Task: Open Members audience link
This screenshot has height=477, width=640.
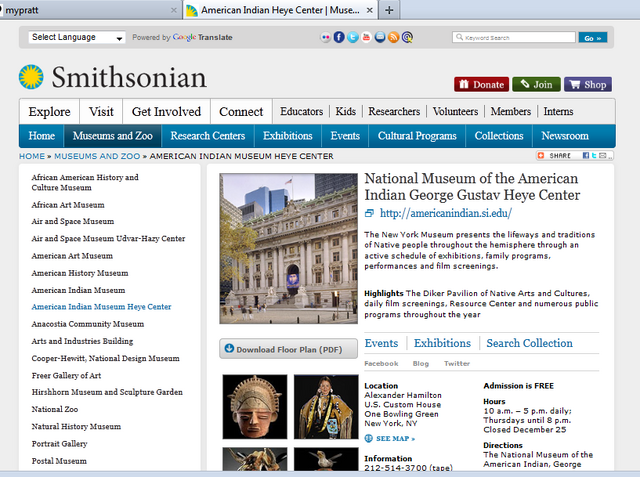Action: pos(511,111)
